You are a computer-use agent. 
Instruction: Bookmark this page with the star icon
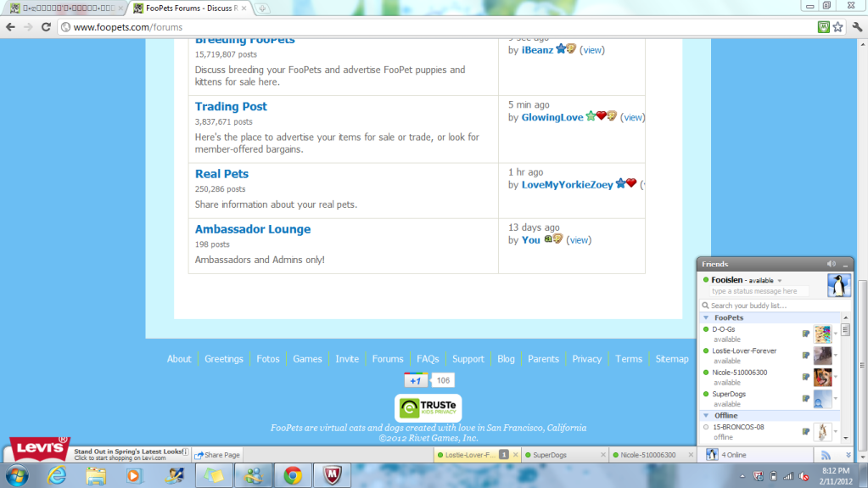838,26
